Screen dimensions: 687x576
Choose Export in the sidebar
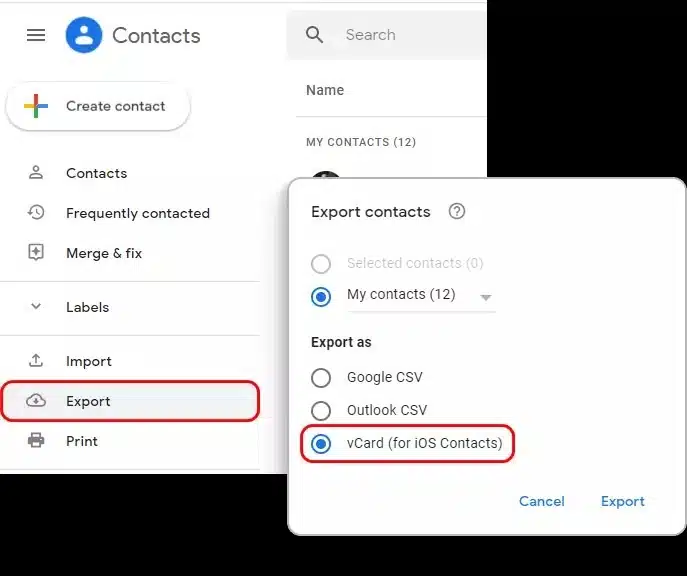coord(88,401)
